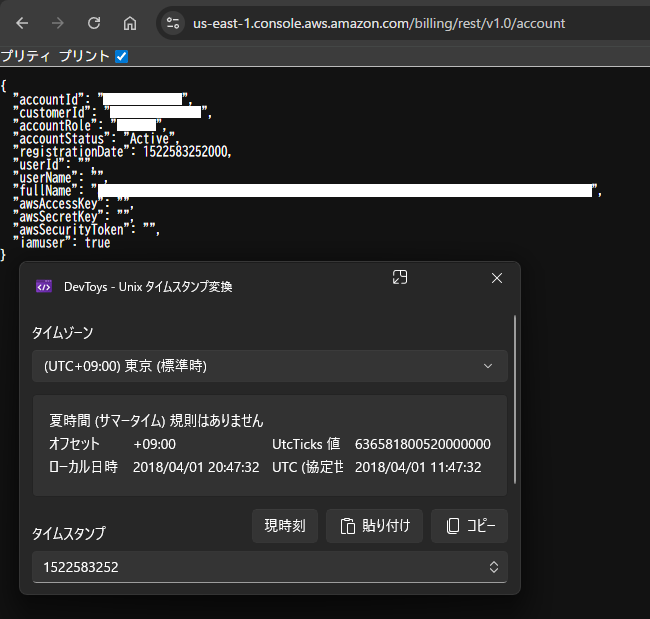
Task: Click the タイムスタンプ input field
Action: point(270,567)
